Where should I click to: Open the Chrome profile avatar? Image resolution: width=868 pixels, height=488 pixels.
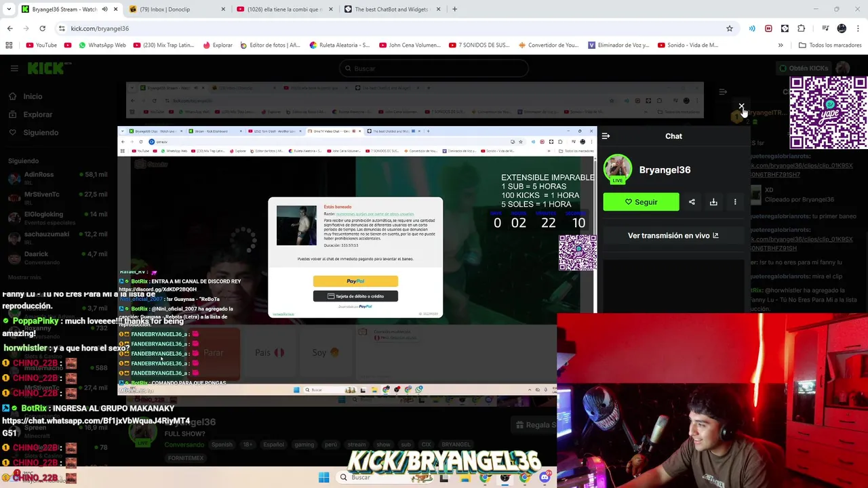point(842,28)
